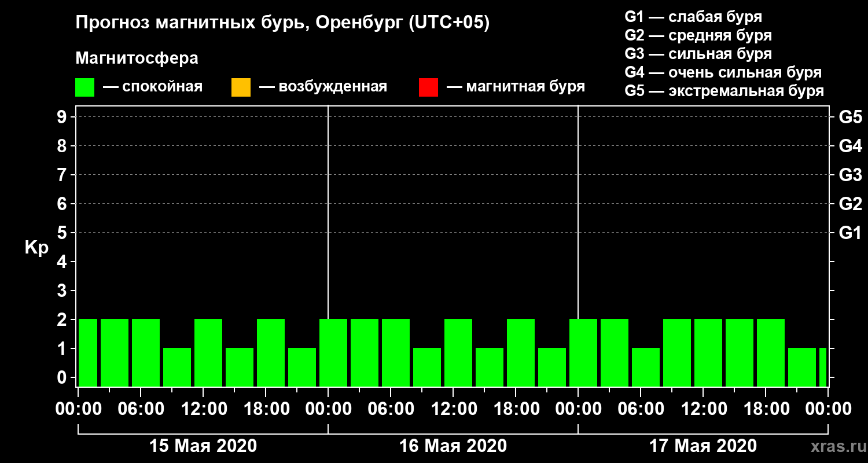This screenshot has height=463, width=868.
Task: Click the green 'спокойная' legend swatch
Action: [84, 87]
